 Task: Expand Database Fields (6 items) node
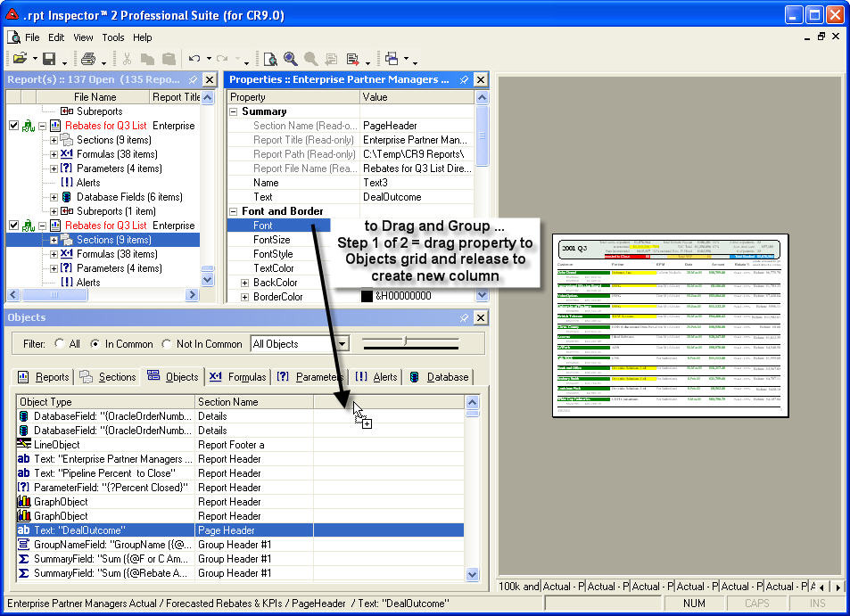[54, 197]
